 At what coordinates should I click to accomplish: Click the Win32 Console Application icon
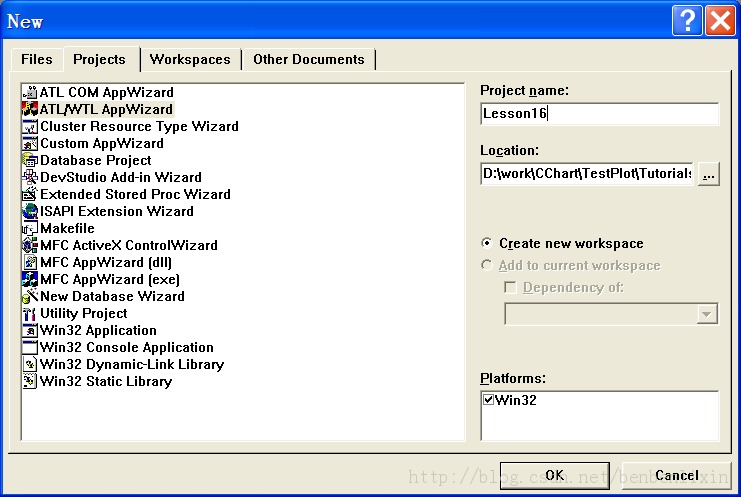30,347
